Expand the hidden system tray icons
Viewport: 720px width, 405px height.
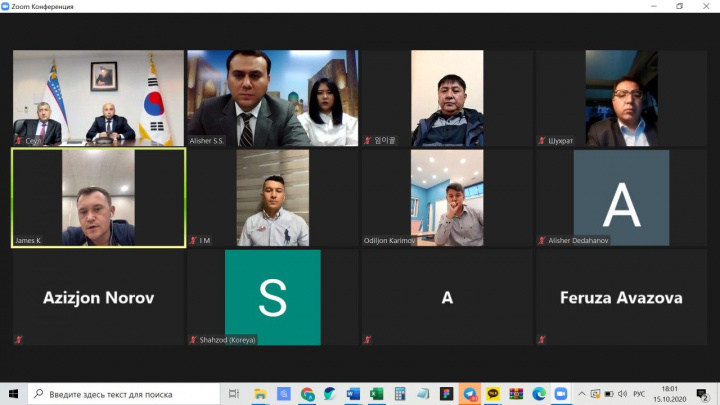[x=583, y=394]
